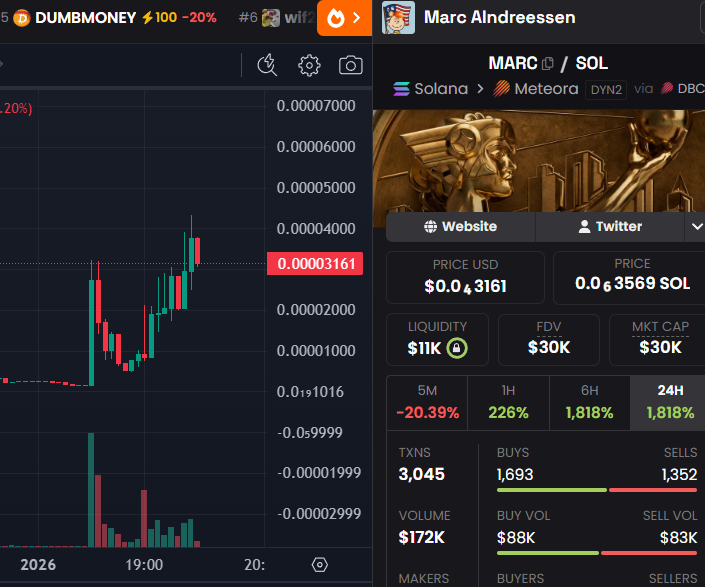Click the BUY VOL $88K value
This screenshot has height=587, width=705.
tap(516, 538)
